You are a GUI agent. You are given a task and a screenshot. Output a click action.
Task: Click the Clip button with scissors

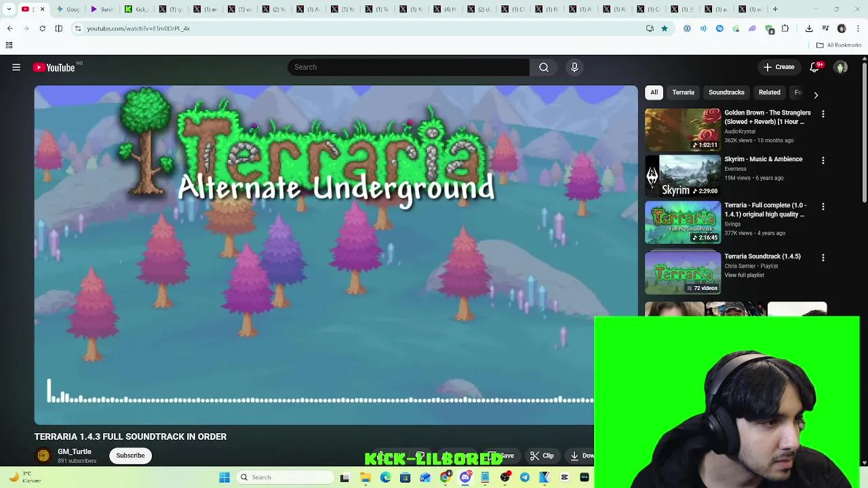point(542,456)
